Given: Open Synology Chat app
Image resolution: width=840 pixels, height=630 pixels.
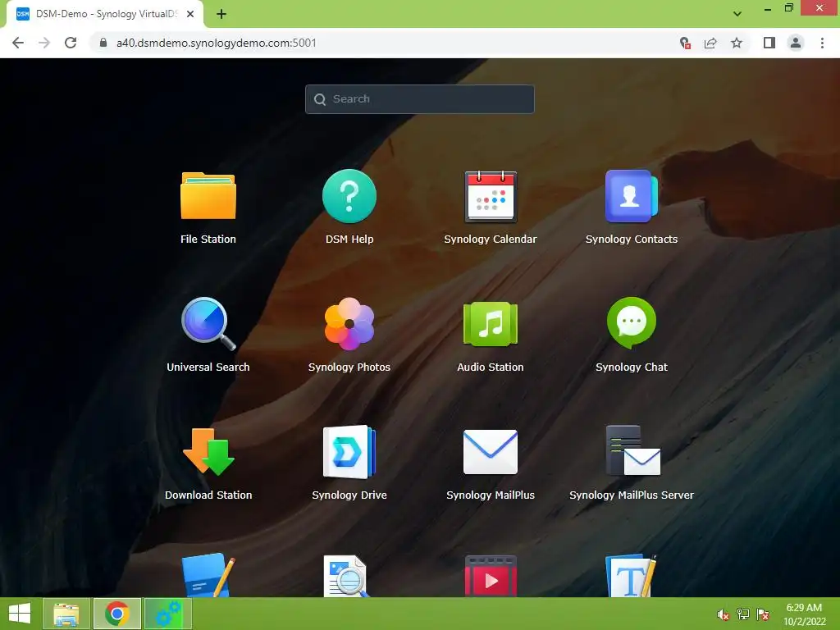Looking at the screenshot, I should point(632,323).
